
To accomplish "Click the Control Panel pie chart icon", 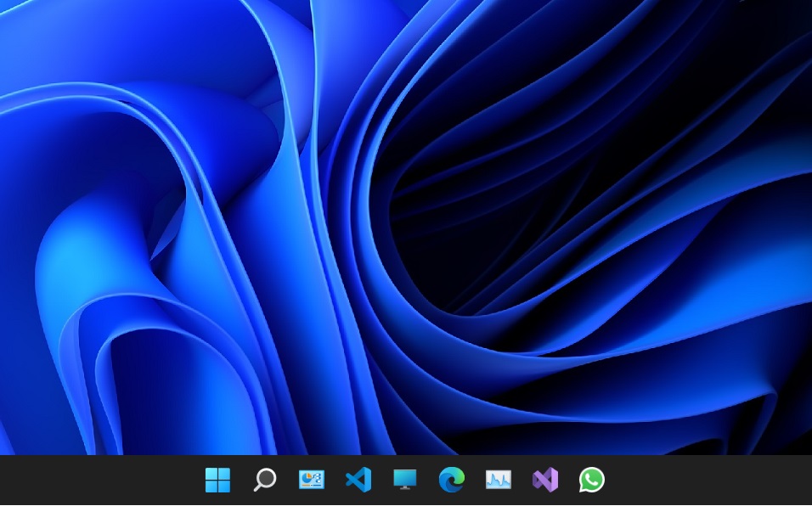I will (311, 480).
